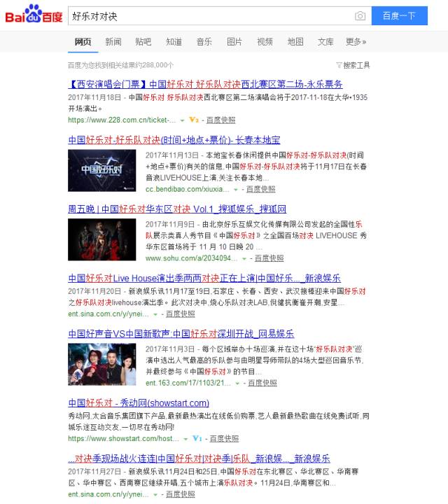The image size is (448, 504).
Task: Click the www.sohu.com/a/2034094 URL text
Action: click(x=192, y=258)
